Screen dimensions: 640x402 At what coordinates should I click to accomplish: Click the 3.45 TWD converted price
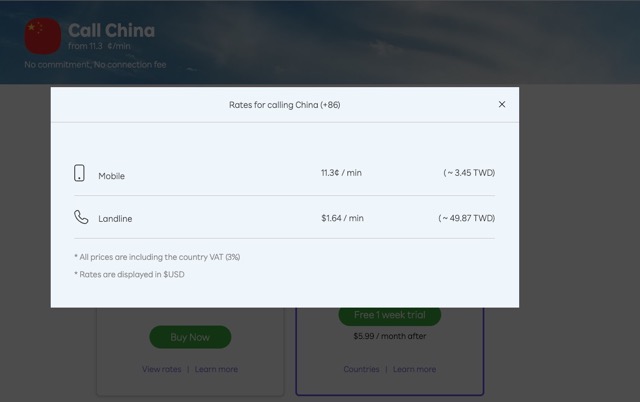(x=469, y=173)
